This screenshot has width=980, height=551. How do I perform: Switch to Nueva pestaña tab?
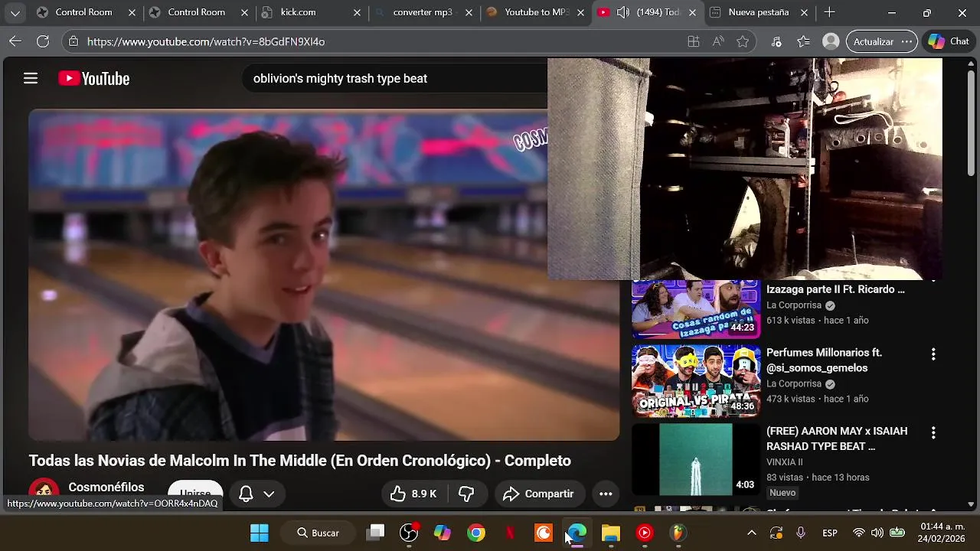click(x=758, y=12)
